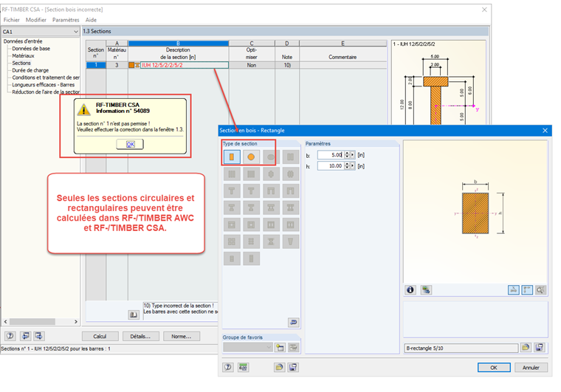
Task: Click b parameter spinner arrows
Action: (347, 155)
